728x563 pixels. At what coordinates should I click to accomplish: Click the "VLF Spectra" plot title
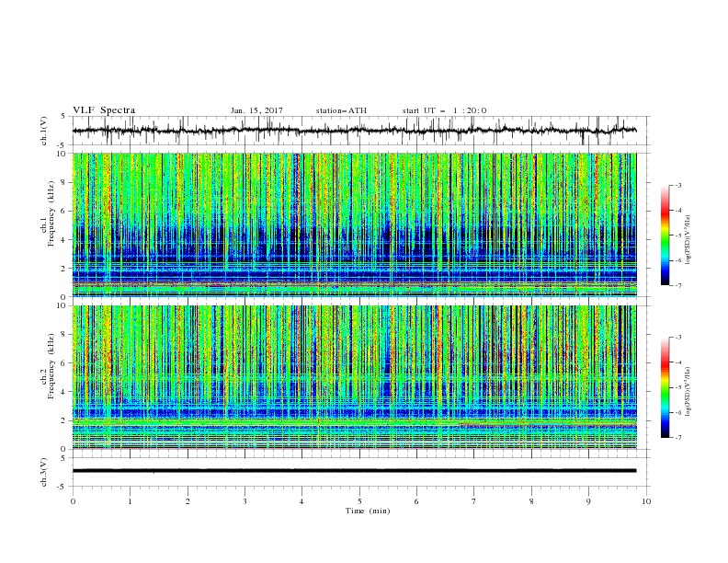click(x=104, y=110)
